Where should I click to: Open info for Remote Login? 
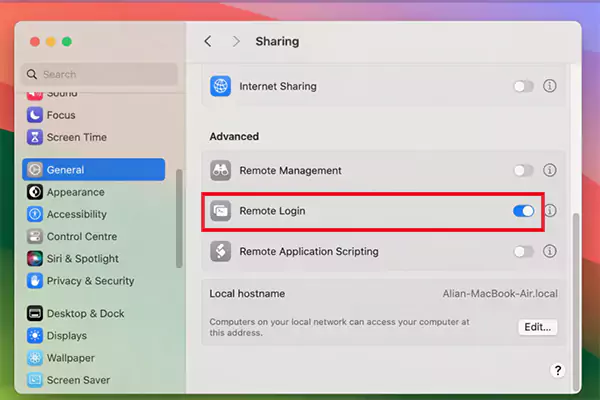(x=551, y=211)
